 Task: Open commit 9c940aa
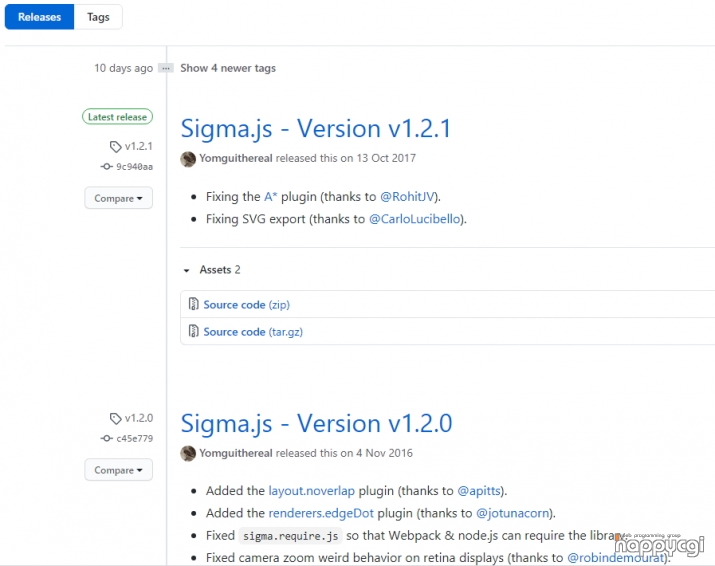click(x=135, y=167)
